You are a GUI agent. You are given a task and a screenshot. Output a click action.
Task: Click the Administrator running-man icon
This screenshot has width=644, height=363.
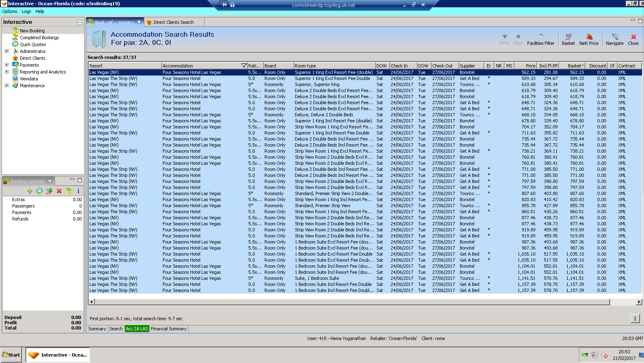(x=15, y=51)
